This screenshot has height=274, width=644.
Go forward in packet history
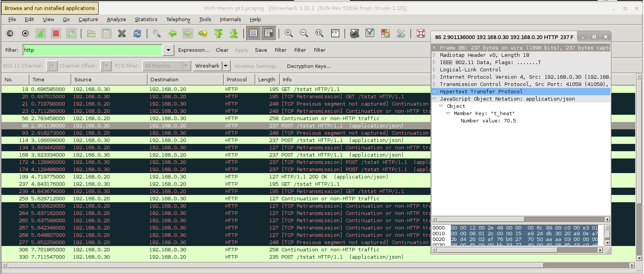click(x=188, y=33)
